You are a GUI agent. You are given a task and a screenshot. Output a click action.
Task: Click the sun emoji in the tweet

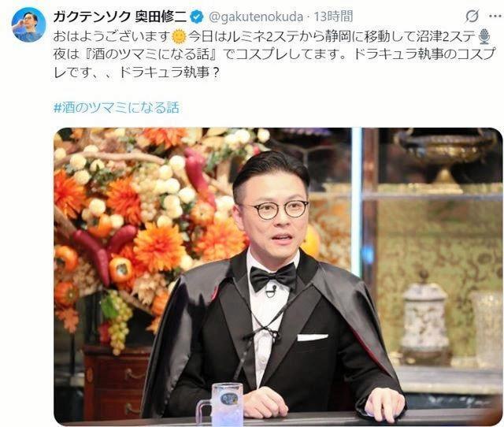pyautogui.click(x=179, y=36)
